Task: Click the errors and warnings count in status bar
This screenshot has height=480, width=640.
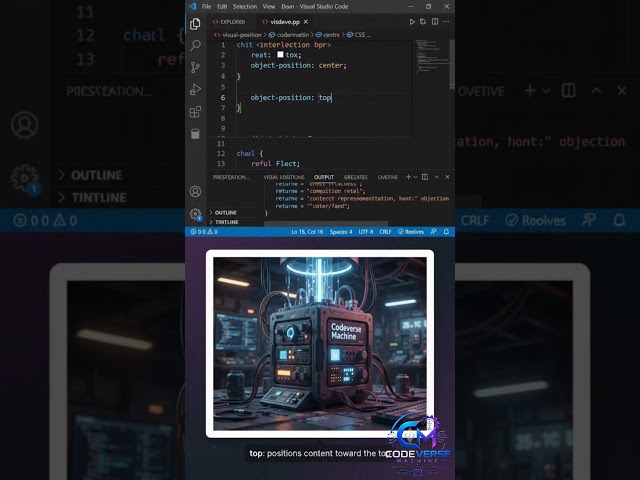Action: pos(204,231)
